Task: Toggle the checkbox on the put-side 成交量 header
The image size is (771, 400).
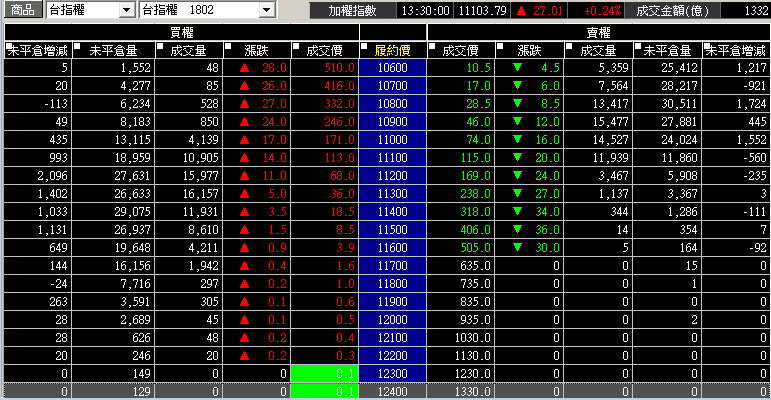Action: pyautogui.click(x=569, y=46)
